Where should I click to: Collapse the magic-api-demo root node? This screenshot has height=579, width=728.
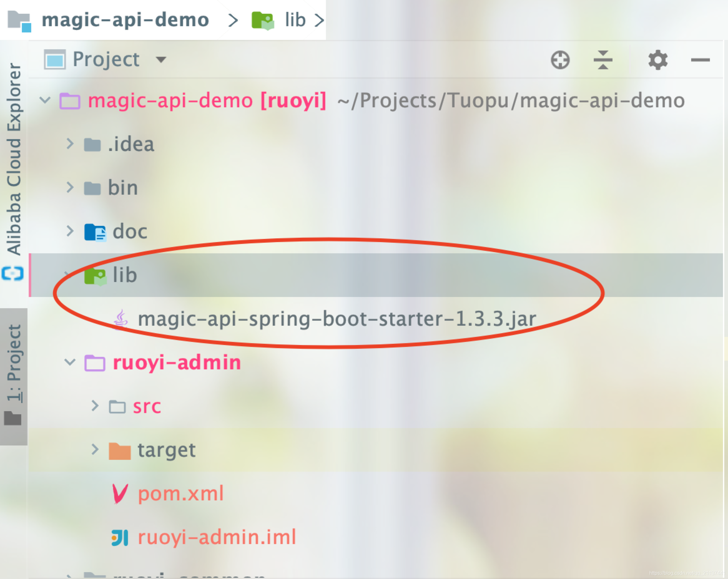pos(45,100)
